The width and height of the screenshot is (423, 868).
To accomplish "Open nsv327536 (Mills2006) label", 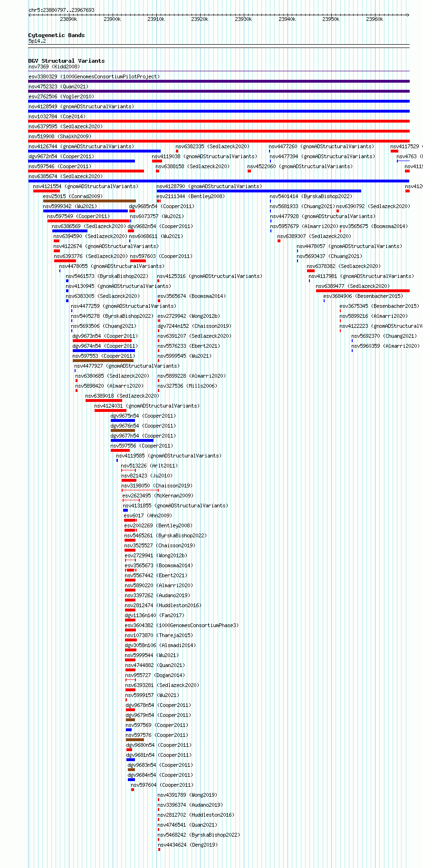I will tap(187, 386).
